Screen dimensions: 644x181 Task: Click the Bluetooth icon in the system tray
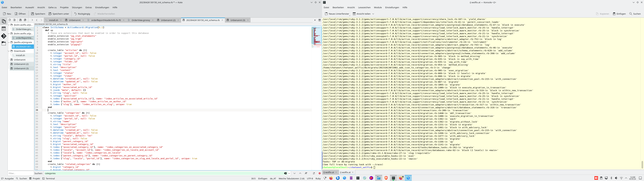click(611, 178)
